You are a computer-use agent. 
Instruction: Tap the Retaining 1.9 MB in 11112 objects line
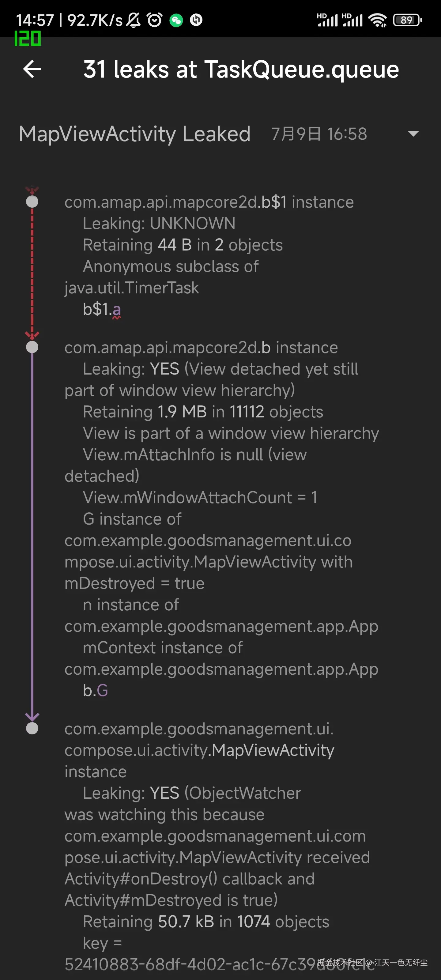click(x=203, y=412)
